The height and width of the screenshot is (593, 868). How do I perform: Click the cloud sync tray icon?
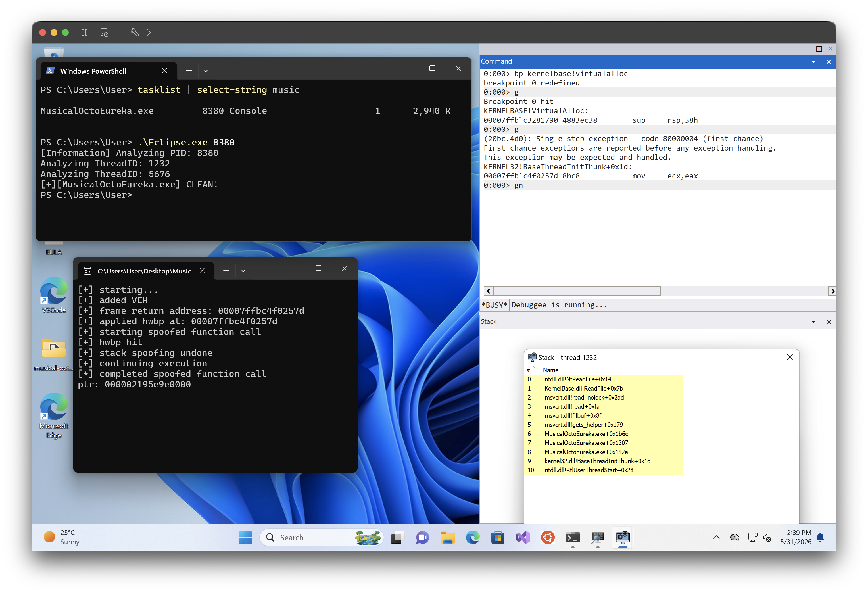click(734, 537)
